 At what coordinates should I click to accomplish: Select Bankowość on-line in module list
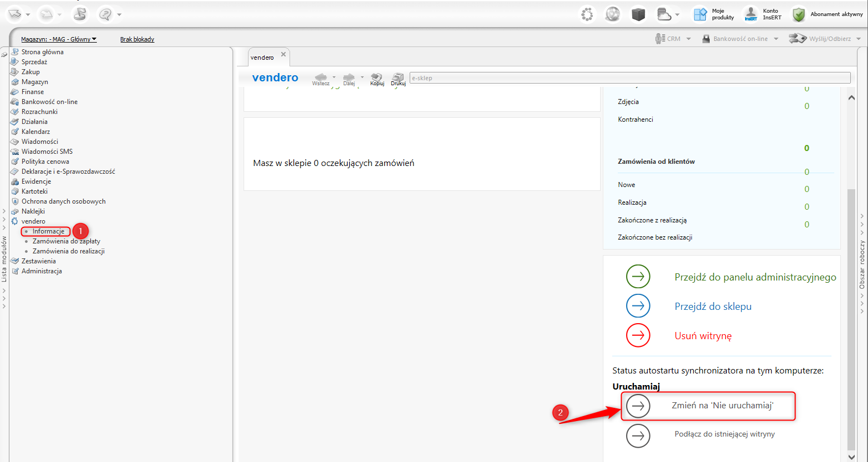pyautogui.click(x=49, y=102)
